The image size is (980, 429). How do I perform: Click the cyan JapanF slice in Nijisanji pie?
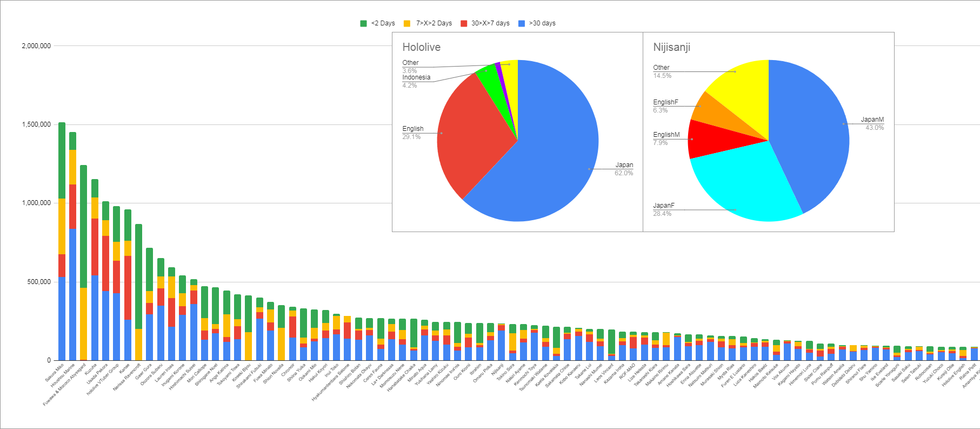click(746, 184)
